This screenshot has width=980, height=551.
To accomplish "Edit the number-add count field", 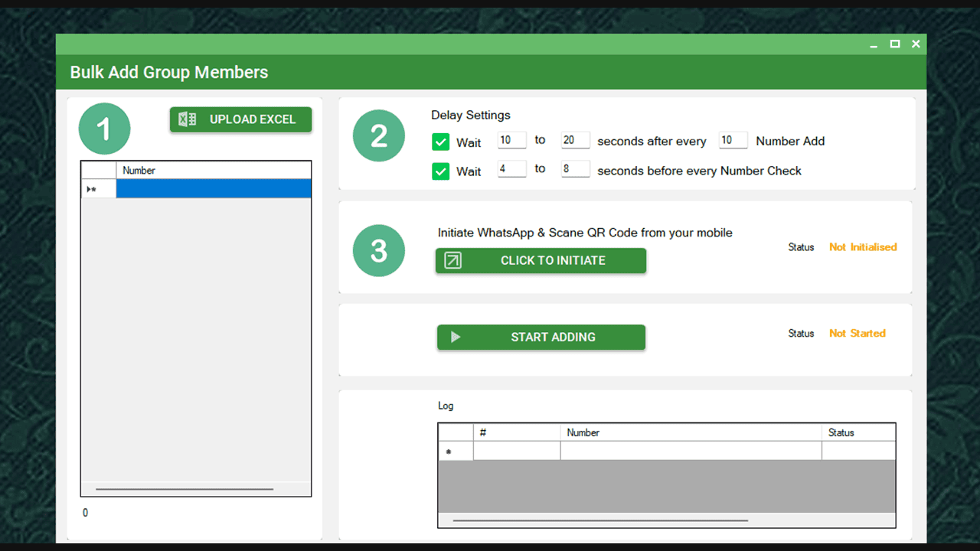I will [x=733, y=140].
